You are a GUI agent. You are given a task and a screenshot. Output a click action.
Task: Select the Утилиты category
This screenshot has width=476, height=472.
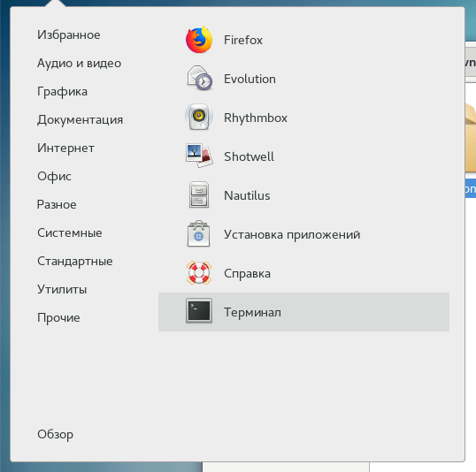pyautogui.click(x=62, y=289)
